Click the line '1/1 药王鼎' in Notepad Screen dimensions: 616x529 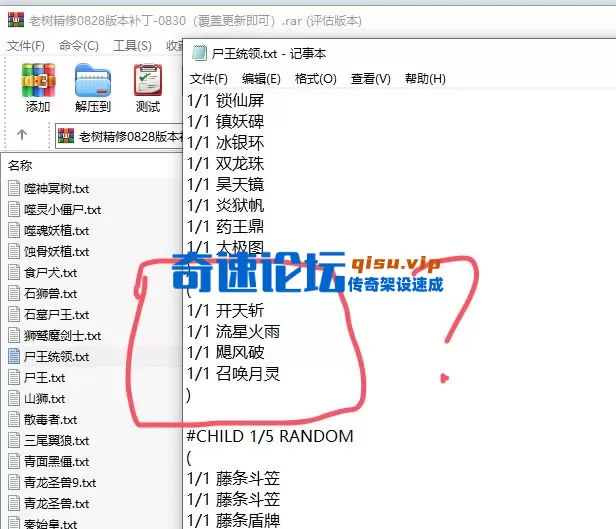(x=226, y=227)
